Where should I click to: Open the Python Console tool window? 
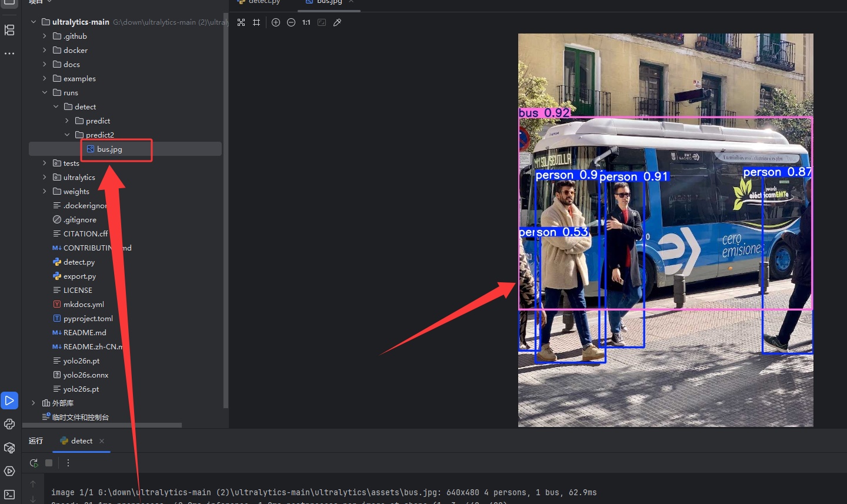9,424
